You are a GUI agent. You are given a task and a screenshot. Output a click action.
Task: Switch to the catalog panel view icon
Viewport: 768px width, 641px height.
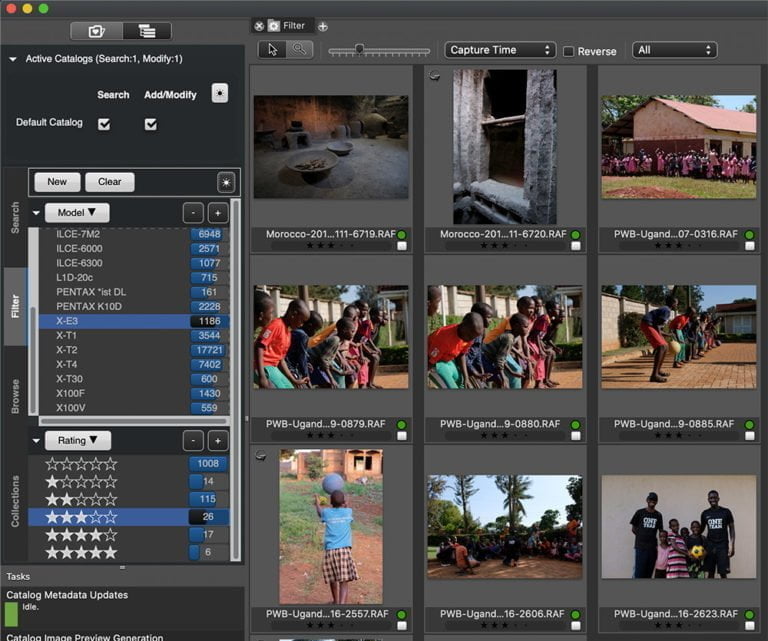point(97,31)
